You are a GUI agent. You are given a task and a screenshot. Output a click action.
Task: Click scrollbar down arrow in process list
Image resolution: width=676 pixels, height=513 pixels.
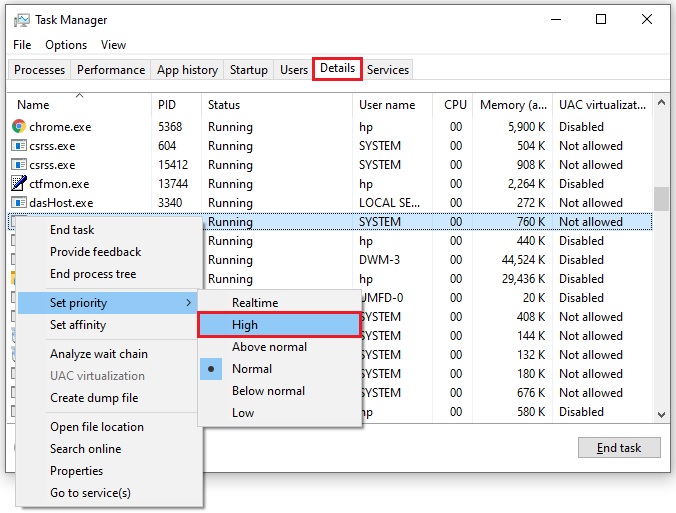(x=660, y=414)
